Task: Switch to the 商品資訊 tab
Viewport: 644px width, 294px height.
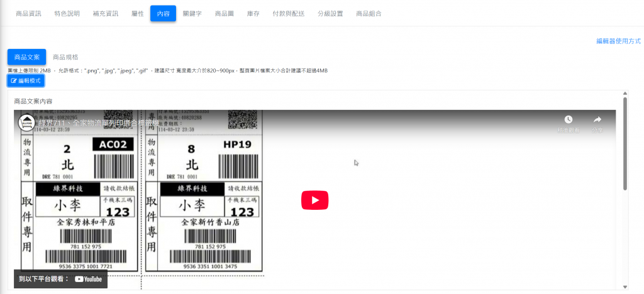Action: coord(28,13)
